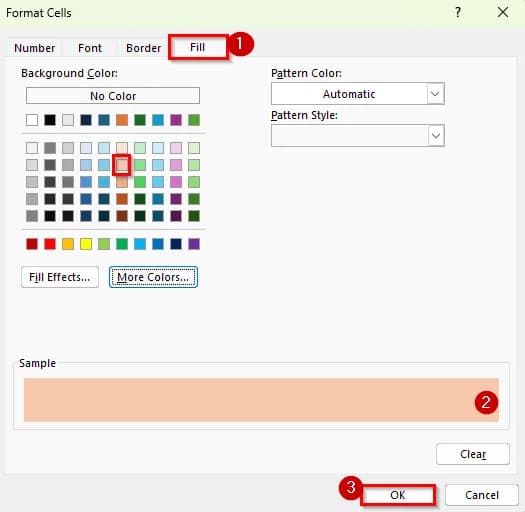
Task: Expand the Pattern Style dropdown arrow
Action: [436, 136]
